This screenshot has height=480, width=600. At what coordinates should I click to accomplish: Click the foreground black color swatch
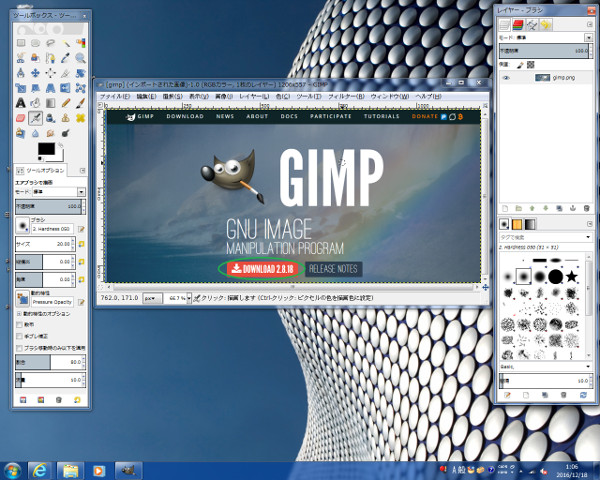(x=46, y=149)
